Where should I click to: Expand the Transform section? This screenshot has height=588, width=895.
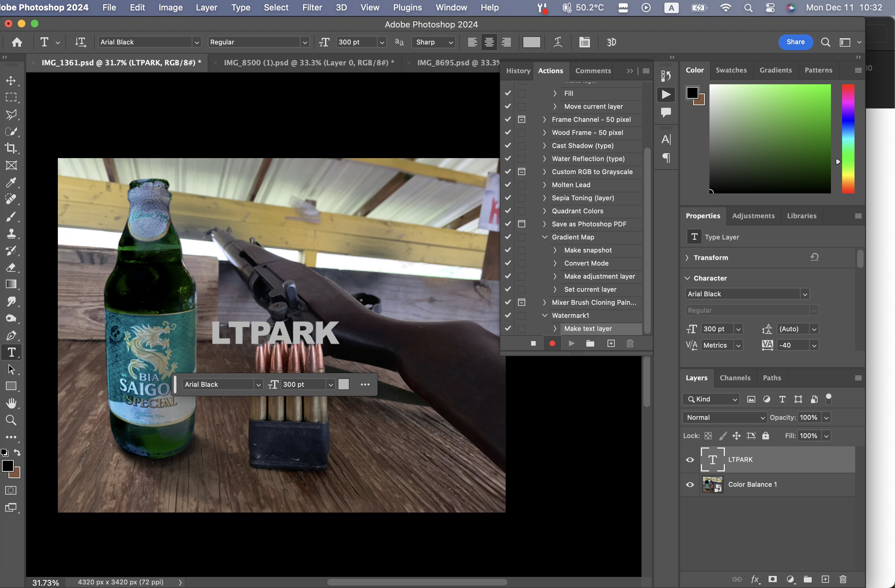coord(687,257)
